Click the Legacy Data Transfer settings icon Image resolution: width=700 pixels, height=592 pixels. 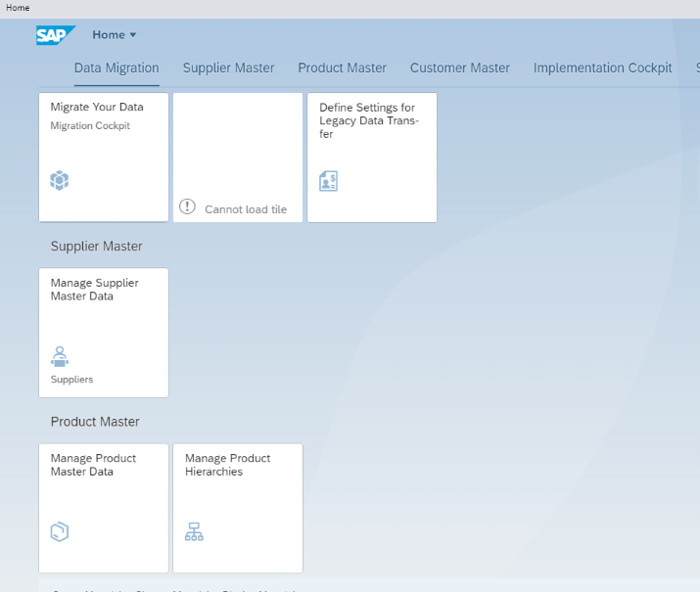click(x=329, y=181)
